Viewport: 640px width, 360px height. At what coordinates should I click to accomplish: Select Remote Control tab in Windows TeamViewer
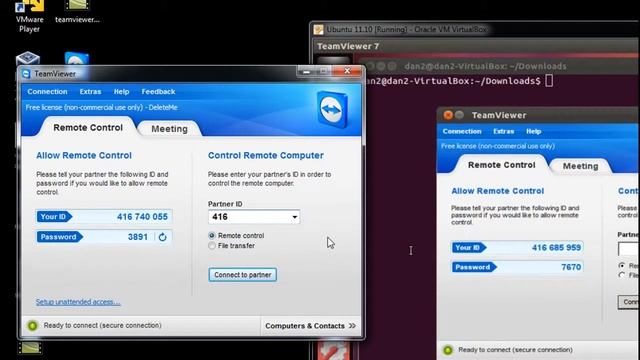click(88, 127)
